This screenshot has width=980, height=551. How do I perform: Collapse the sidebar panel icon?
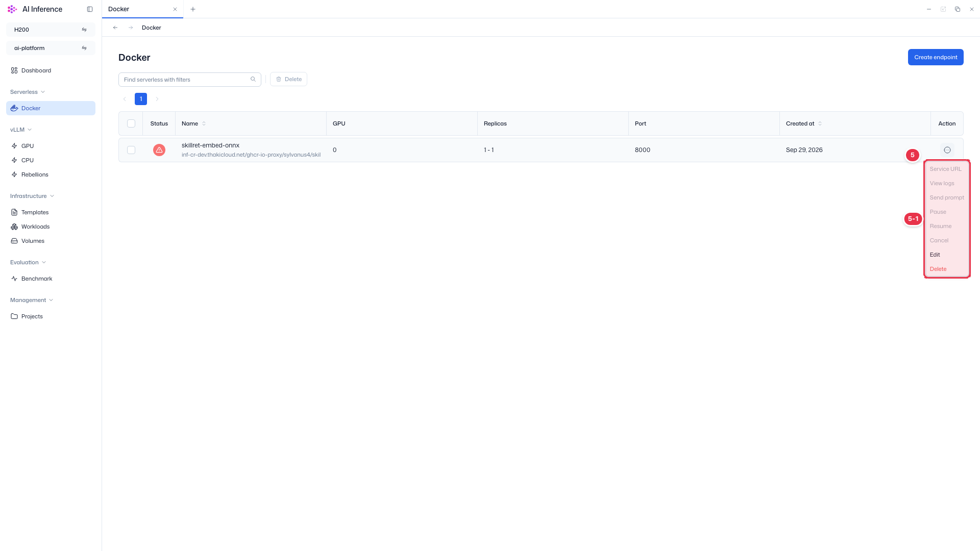(x=90, y=9)
